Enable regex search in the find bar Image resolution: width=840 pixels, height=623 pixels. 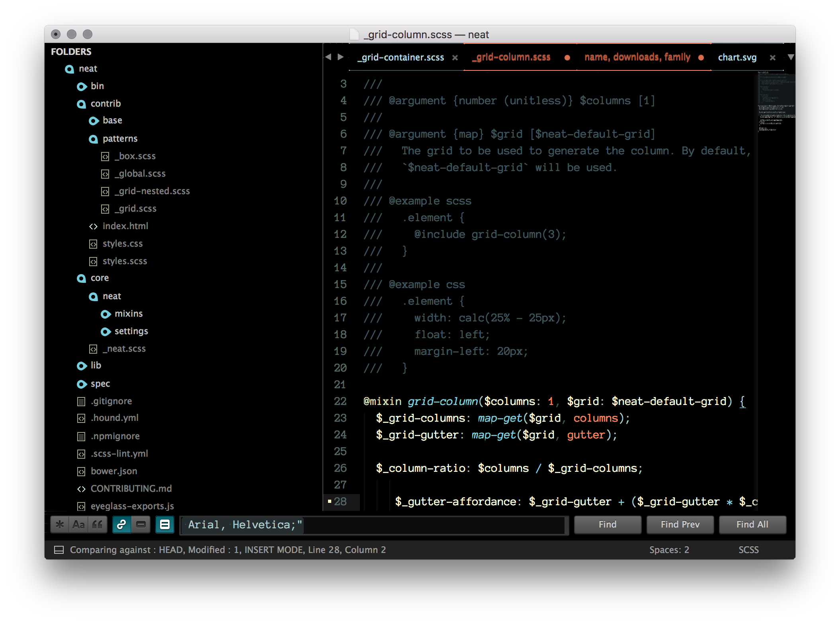[x=60, y=524]
